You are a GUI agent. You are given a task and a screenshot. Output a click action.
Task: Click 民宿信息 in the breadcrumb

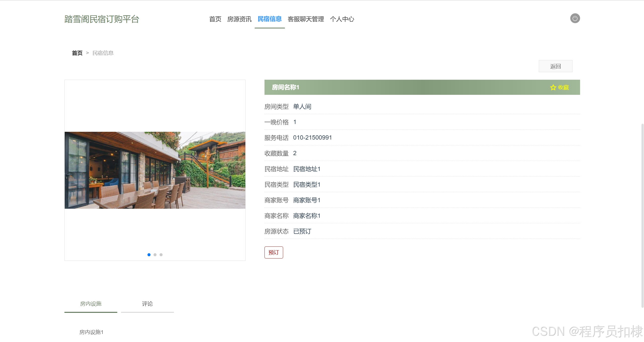[103, 53]
